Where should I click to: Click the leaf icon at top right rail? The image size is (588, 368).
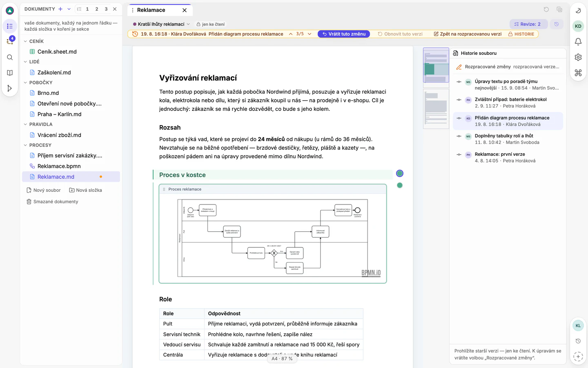coord(578,11)
